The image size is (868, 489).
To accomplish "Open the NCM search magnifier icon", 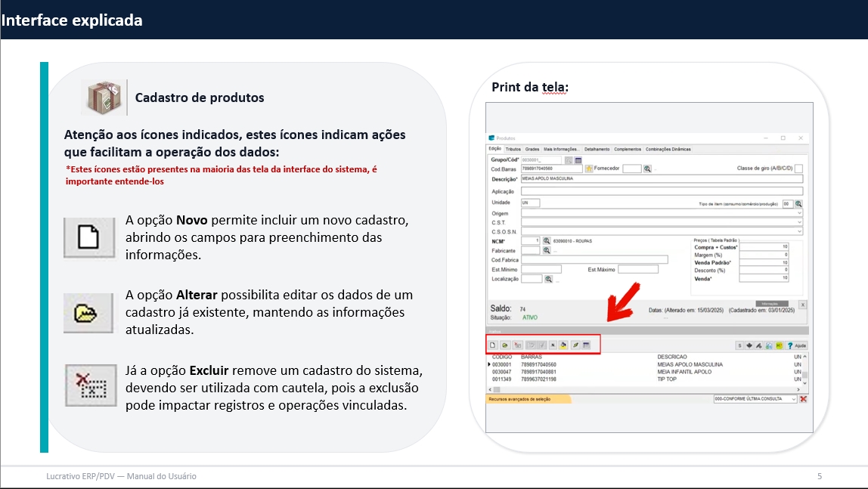I will (x=547, y=240).
